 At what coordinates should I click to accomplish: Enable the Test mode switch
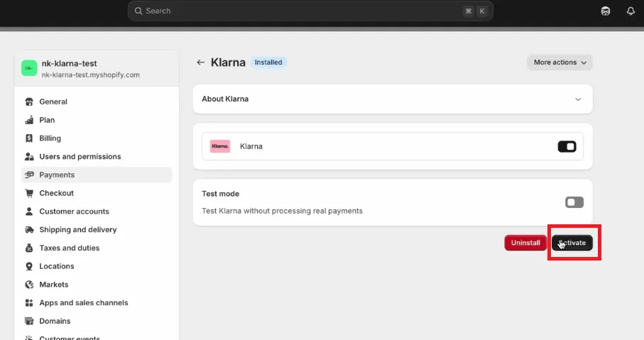tap(574, 202)
